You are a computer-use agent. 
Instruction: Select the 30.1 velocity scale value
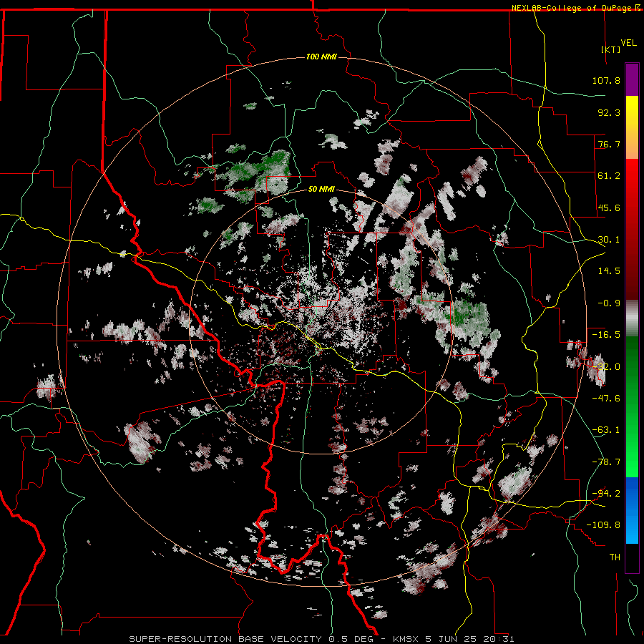(609, 240)
